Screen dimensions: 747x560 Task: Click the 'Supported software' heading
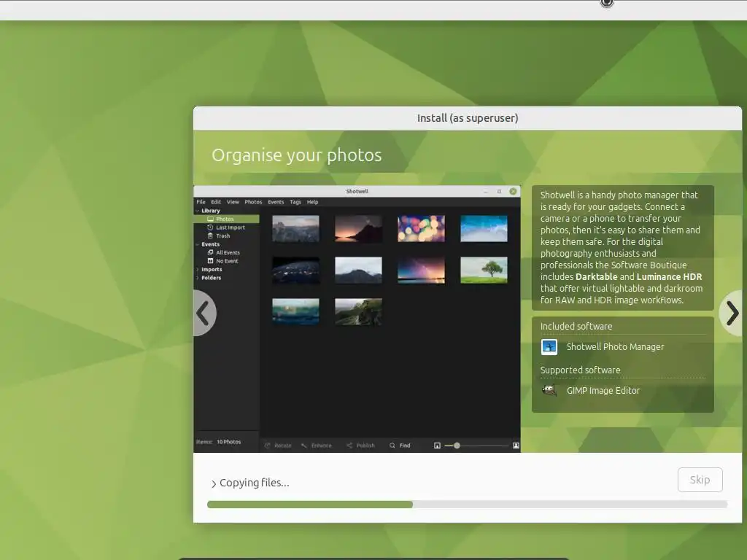tap(580, 370)
